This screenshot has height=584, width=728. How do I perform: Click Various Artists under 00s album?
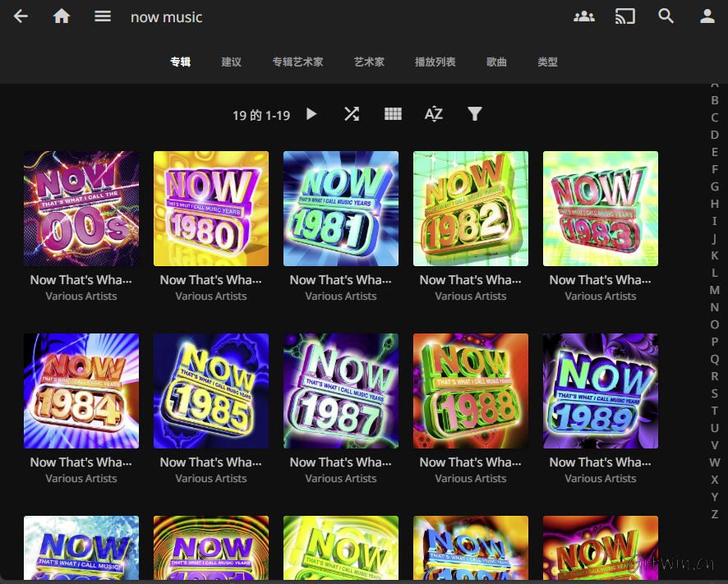(81, 297)
